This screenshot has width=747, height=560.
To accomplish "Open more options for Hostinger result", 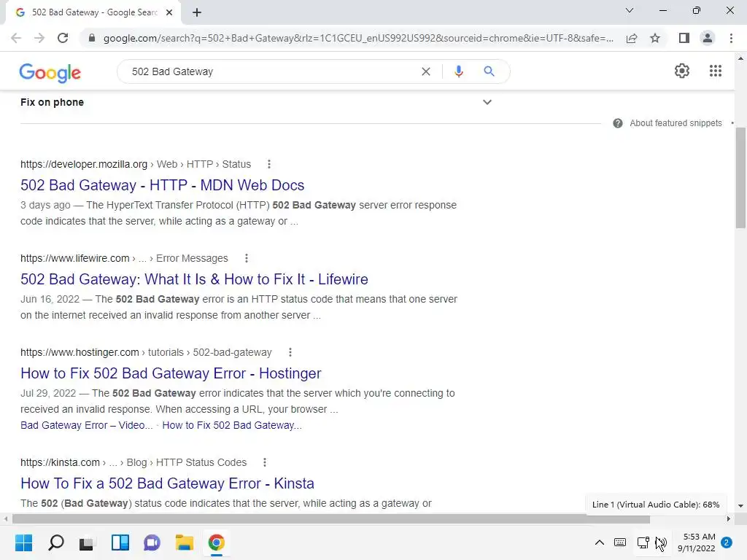I will pyautogui.click(x=290, y=352).
